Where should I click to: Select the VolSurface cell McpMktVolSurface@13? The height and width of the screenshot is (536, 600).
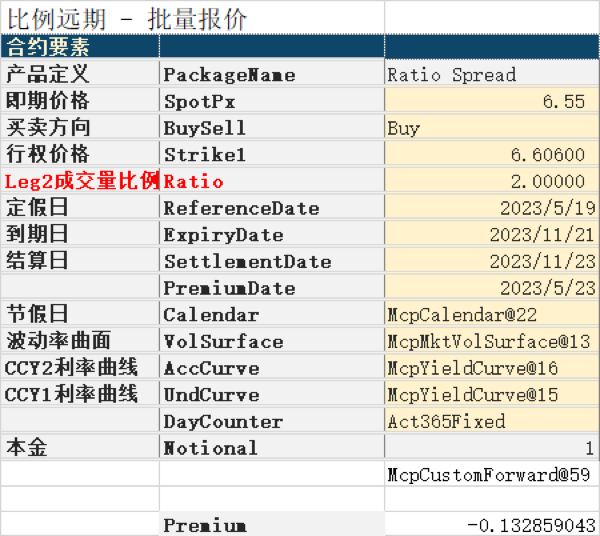pyautogui.click(x=491, y=341)
